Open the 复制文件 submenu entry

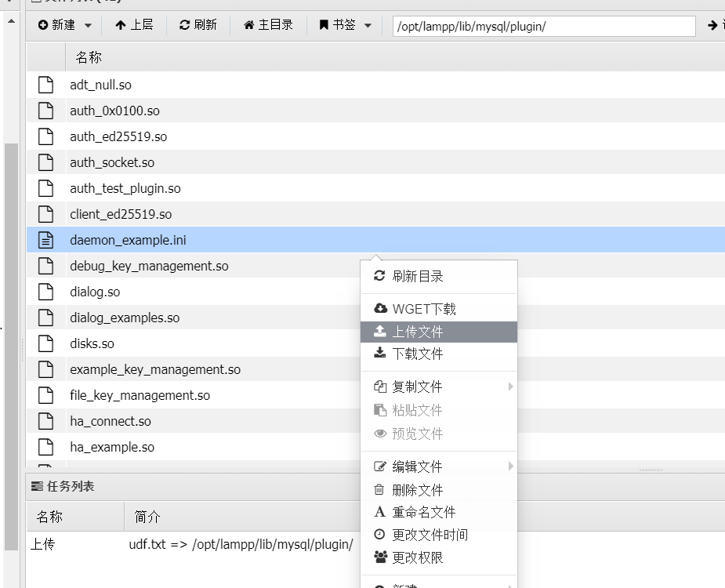[x=439, y=387]
